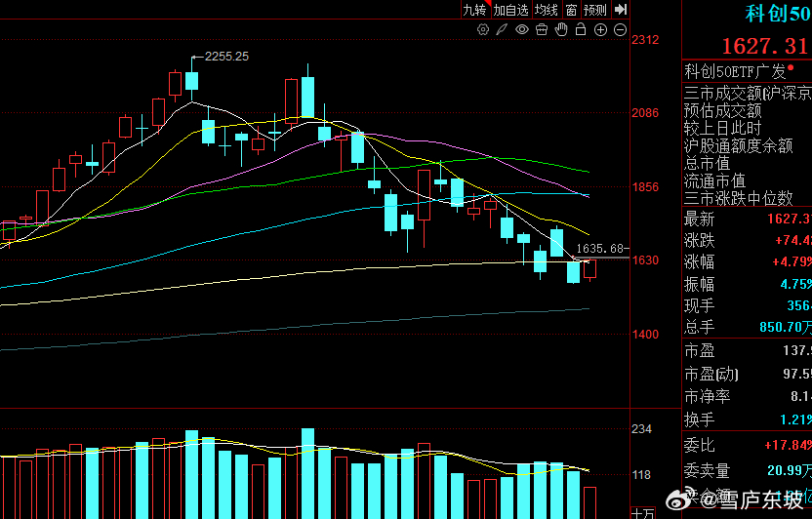Click the 市盈(动) label
This screenshot has width=812, height=519.
tap(711, 374)
